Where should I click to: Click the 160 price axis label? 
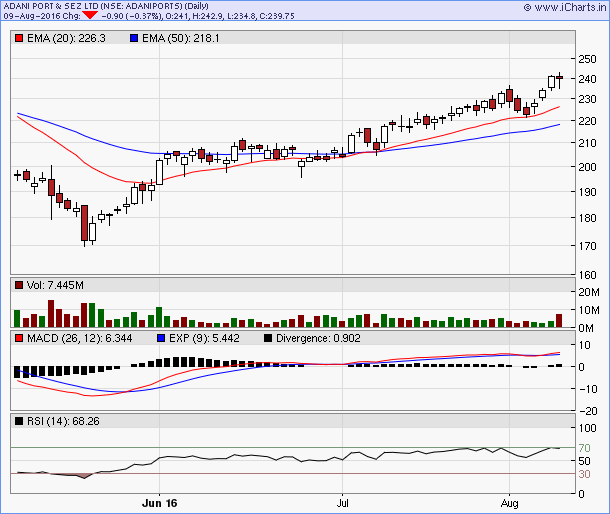coord(587,275)
